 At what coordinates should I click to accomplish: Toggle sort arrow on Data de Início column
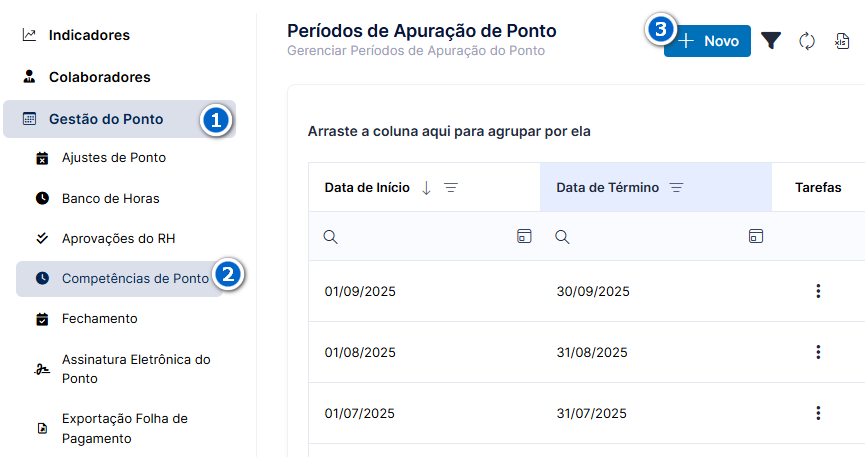[x=426, y=188]
